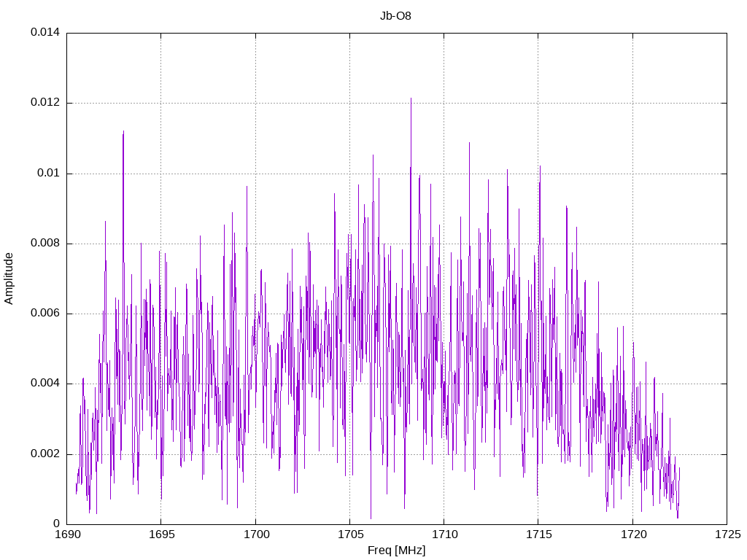
Task: Click the y-axis tick value 0
Action: tap(56, 524)
